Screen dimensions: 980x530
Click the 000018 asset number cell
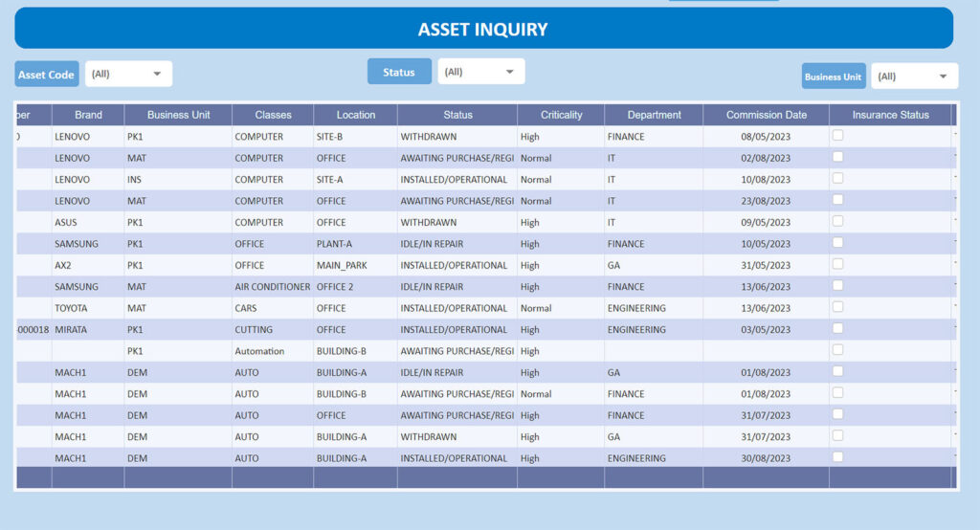tap(33, 329)
